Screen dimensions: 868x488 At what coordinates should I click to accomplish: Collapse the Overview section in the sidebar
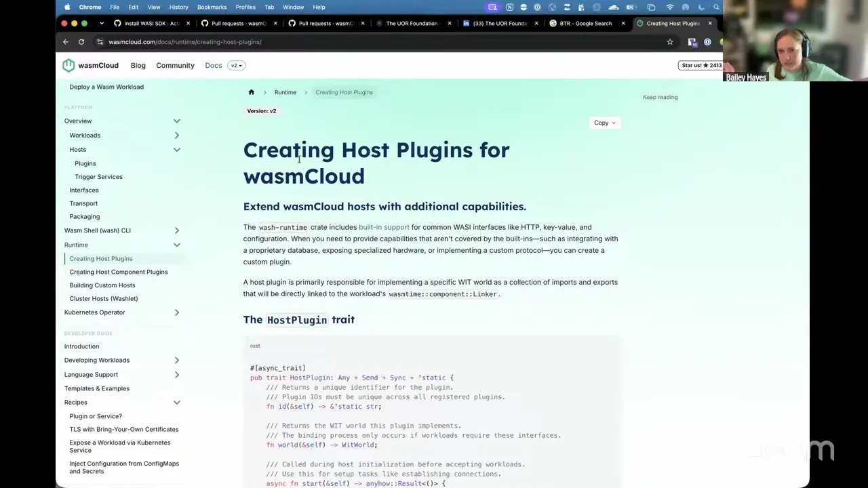(x=176, y=121)
